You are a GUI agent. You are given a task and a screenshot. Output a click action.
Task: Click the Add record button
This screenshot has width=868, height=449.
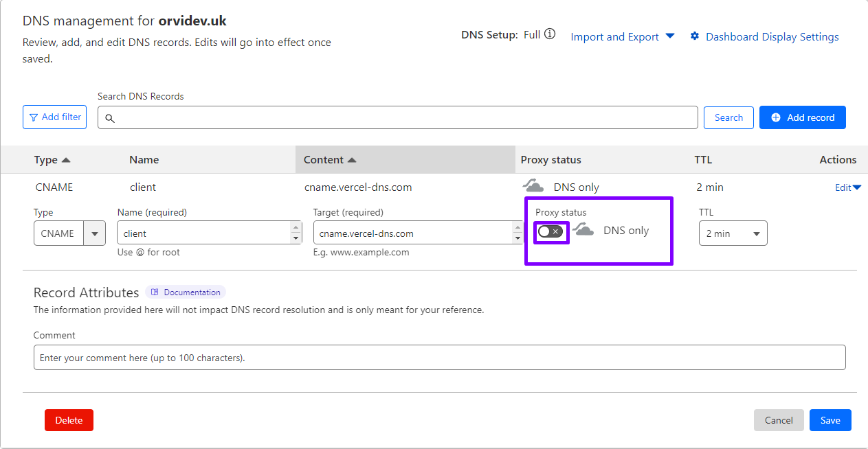point(802,117)
